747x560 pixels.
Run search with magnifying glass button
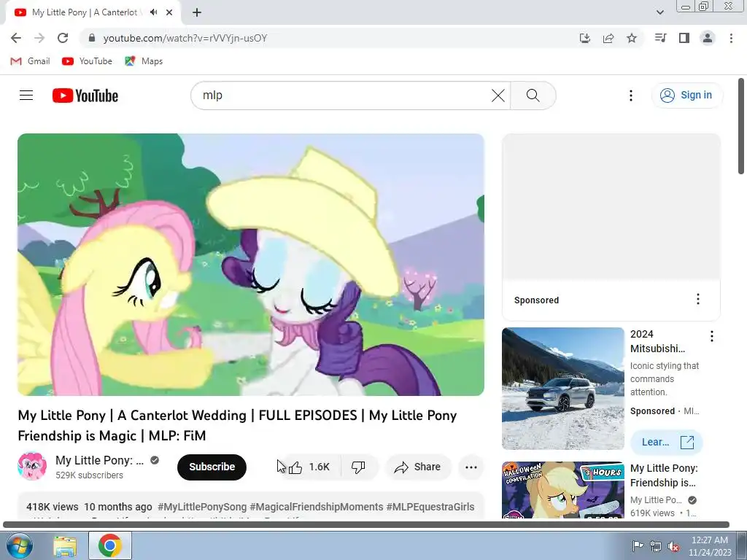pyautogui.click(x=533, y=96)
